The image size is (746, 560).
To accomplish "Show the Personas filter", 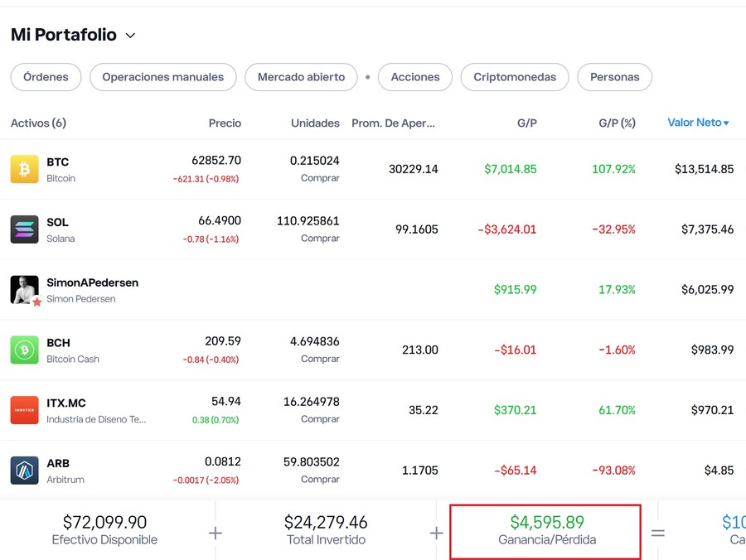I will click(615, 77).
